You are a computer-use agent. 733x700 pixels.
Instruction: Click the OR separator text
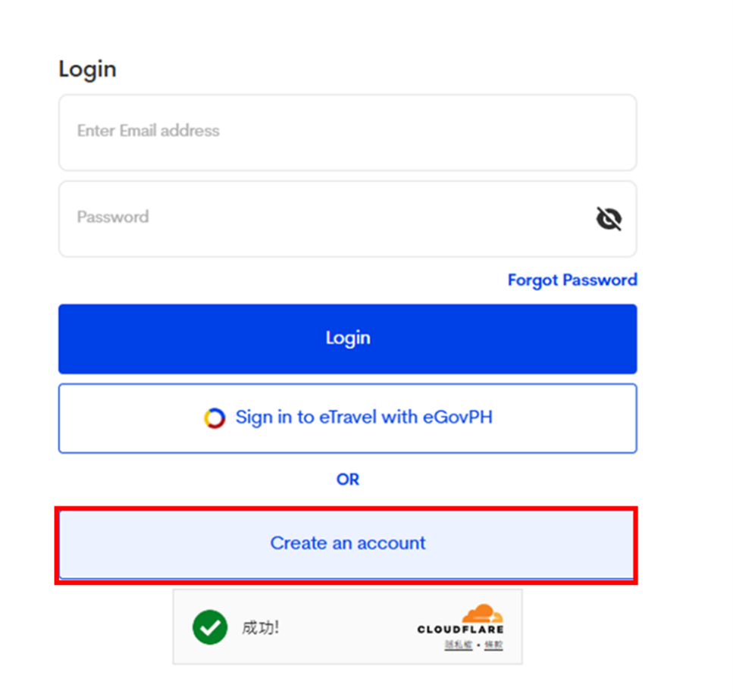348,480
